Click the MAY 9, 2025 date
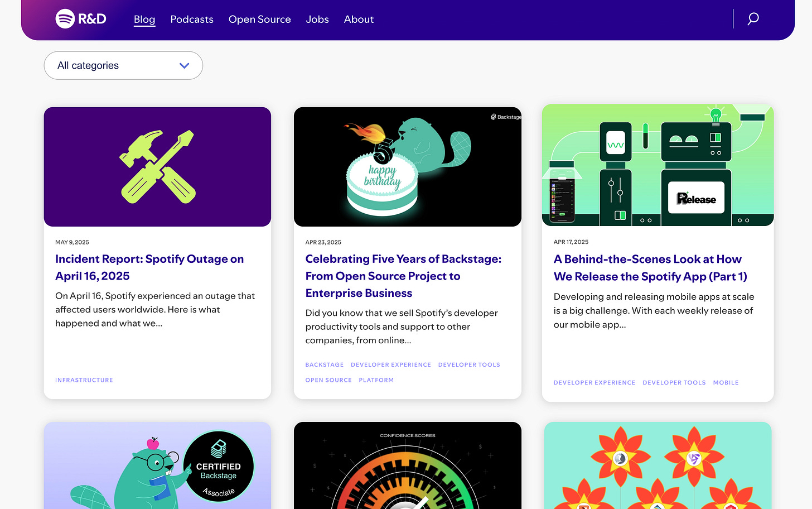This screenshot has height=509, width=812. (x=72, y=242)
